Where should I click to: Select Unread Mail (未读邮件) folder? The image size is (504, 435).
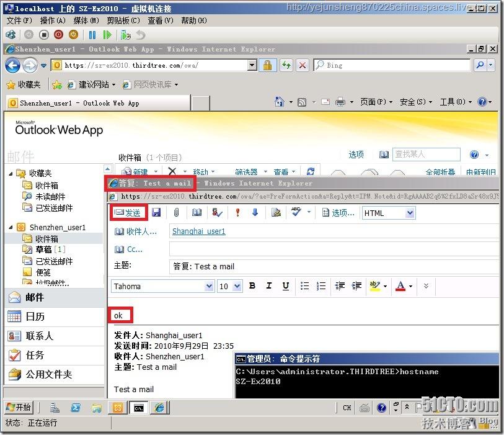[x=44, y=197]
